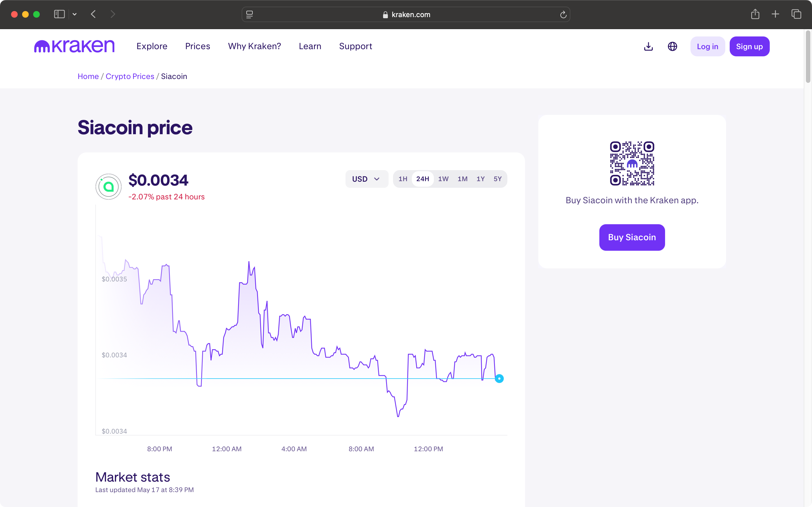Click the Last updated May 17 text
The width and height of the screenshot is (812, 507).
click(x=144, y=490)
